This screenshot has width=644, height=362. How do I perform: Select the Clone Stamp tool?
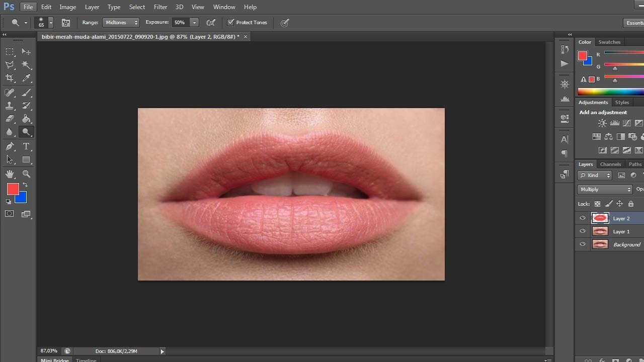pos(10,106)
